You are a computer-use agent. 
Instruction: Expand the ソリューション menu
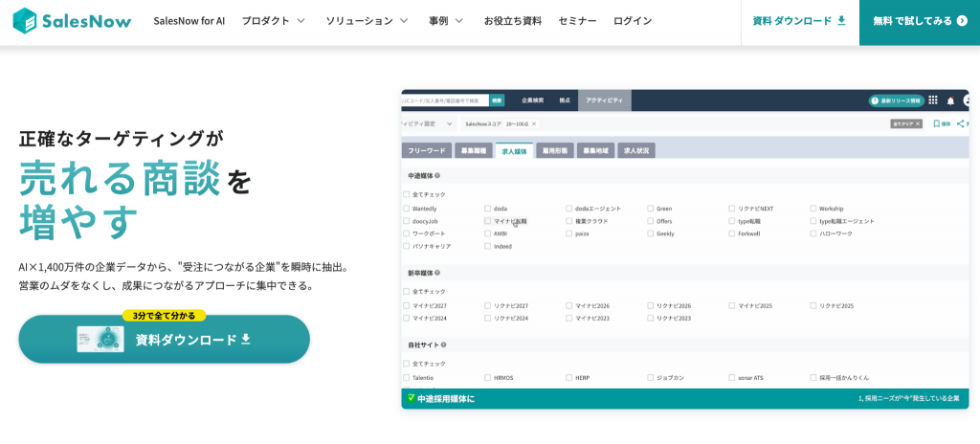367,21
